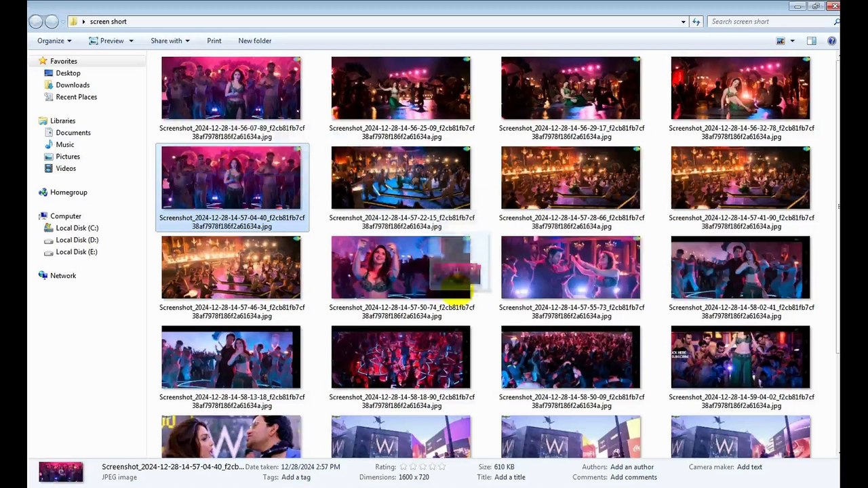Select thumbnail Screenshot_2024-12-28-14-57-46-34

pyautogui.click(x=231, y=267)
